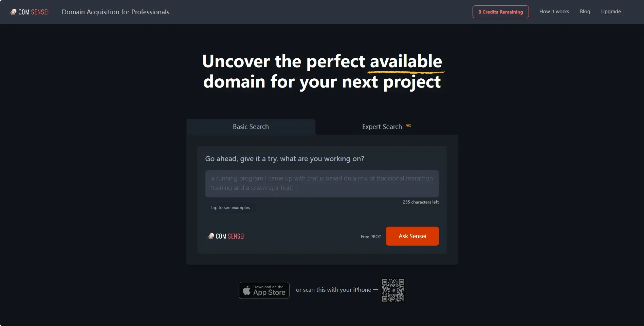Switch to the Expert Search tab
Screen dimensions: 644x326
tap(386, 127)
